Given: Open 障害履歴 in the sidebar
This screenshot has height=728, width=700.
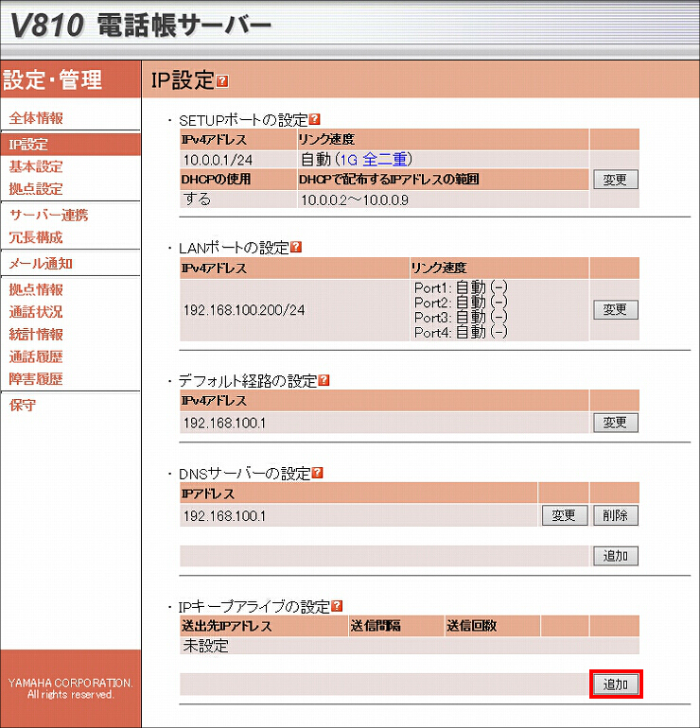Looking at the screenshot, I should tap(36, 379).
